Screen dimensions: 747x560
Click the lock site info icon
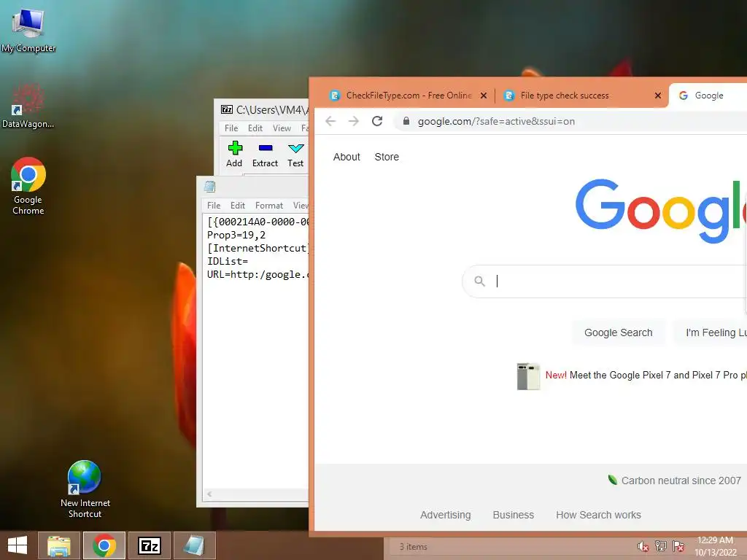(x=406, y=122)
